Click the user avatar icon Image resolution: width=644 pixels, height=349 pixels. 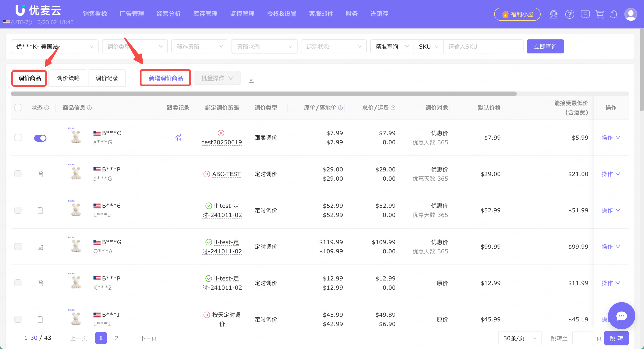coord(630,14)
